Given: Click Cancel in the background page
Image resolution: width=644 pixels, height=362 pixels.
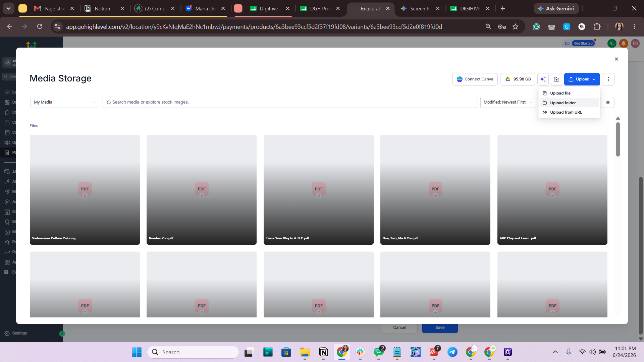Looking at the screenshot, I should 399,328.
